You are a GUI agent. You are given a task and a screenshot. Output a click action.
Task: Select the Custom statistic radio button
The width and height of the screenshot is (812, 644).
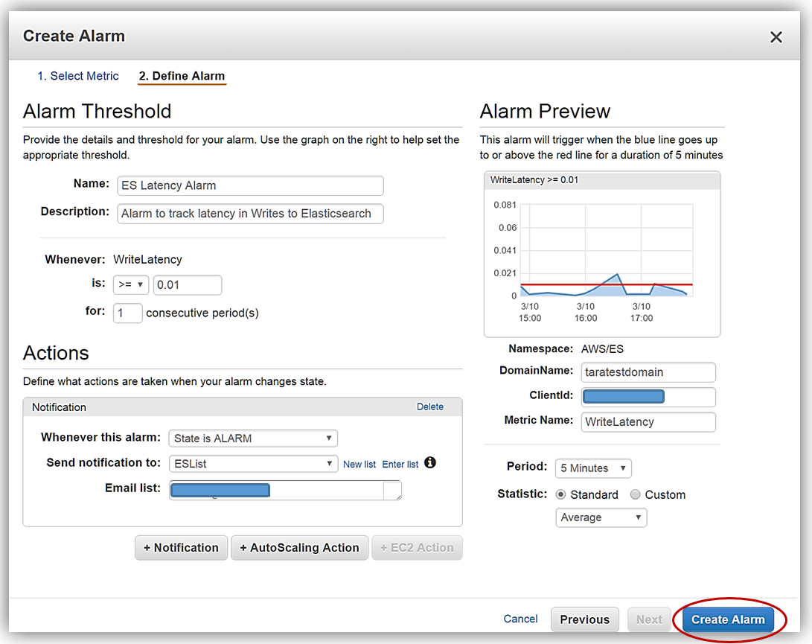(635, 494)
